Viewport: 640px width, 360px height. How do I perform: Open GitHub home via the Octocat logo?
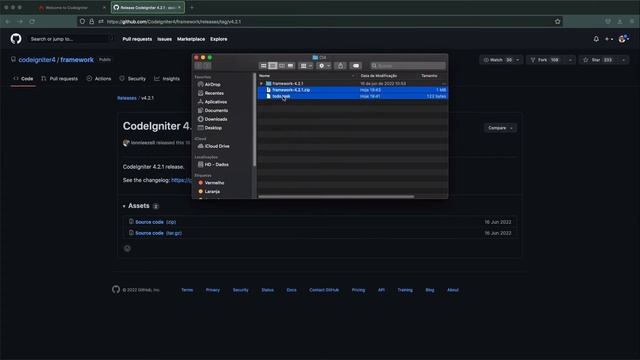pyautogui.click(x=16, y=39)
